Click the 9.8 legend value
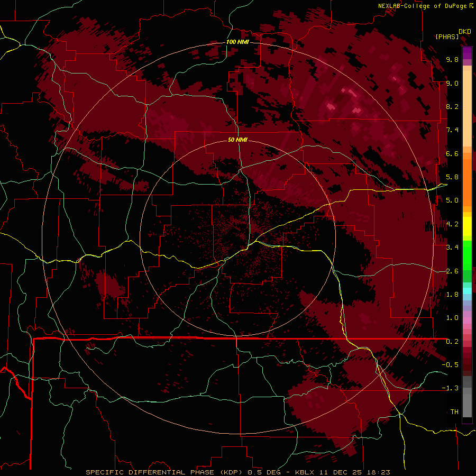Image resolution: width=476 pixels, height=476 pixels. tap(452, 59)
